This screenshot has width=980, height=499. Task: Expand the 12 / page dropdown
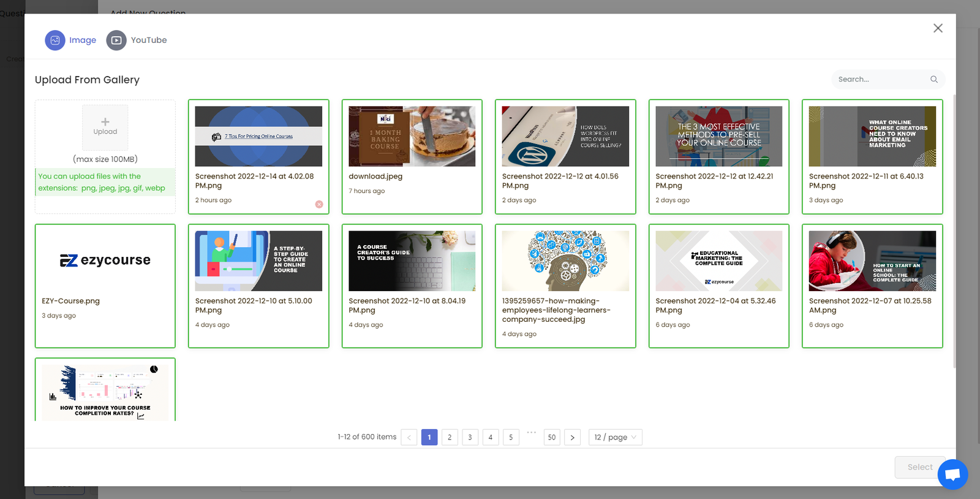(x=615, y=437)
